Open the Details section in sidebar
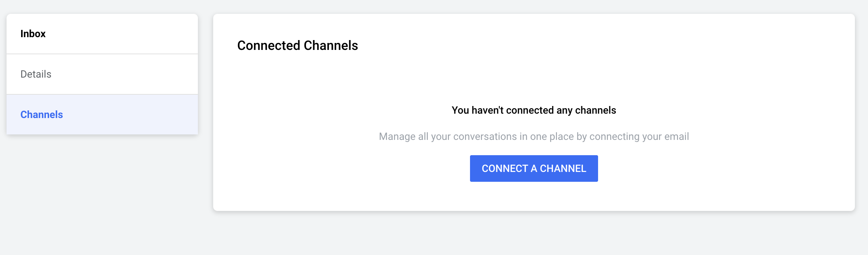 (x=36, y=74)
